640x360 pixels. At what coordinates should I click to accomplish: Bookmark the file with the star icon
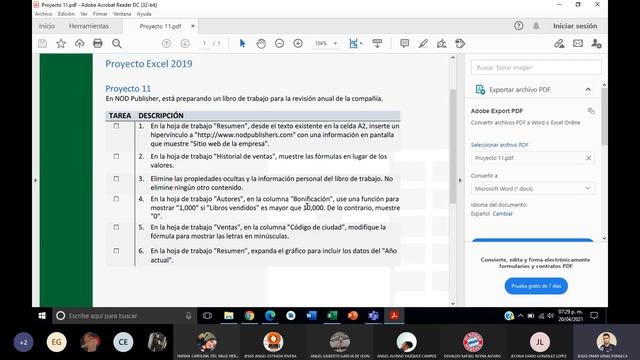61,43
